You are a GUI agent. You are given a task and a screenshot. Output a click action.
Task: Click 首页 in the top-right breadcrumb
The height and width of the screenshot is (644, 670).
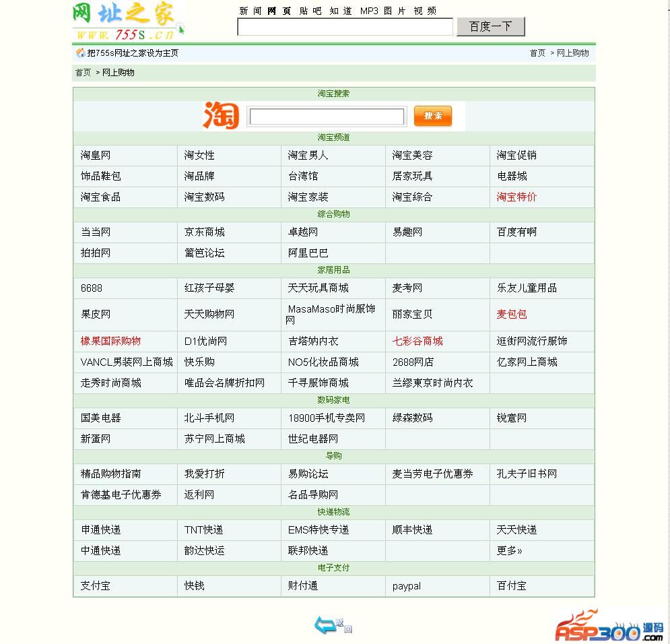(537, 53)
